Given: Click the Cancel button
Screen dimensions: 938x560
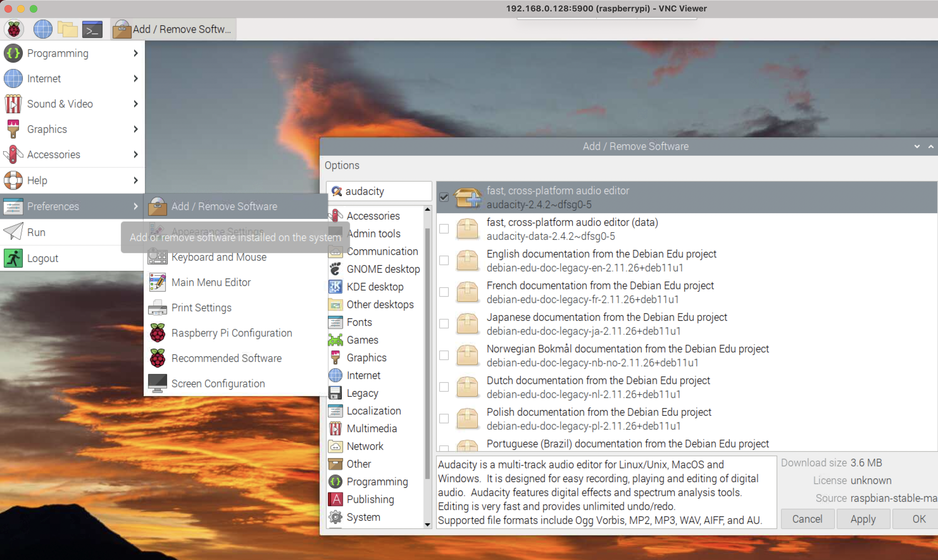Looking at the screenshot, I should coord(807,519).
